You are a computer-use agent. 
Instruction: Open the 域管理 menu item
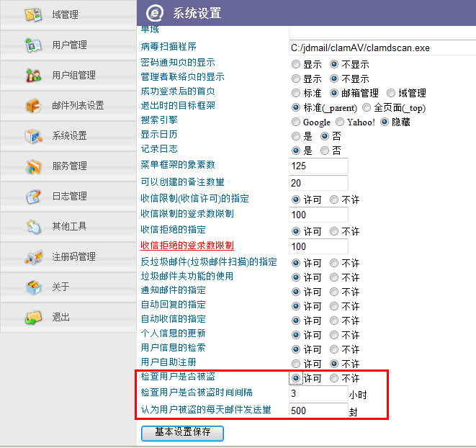point(68,14)
